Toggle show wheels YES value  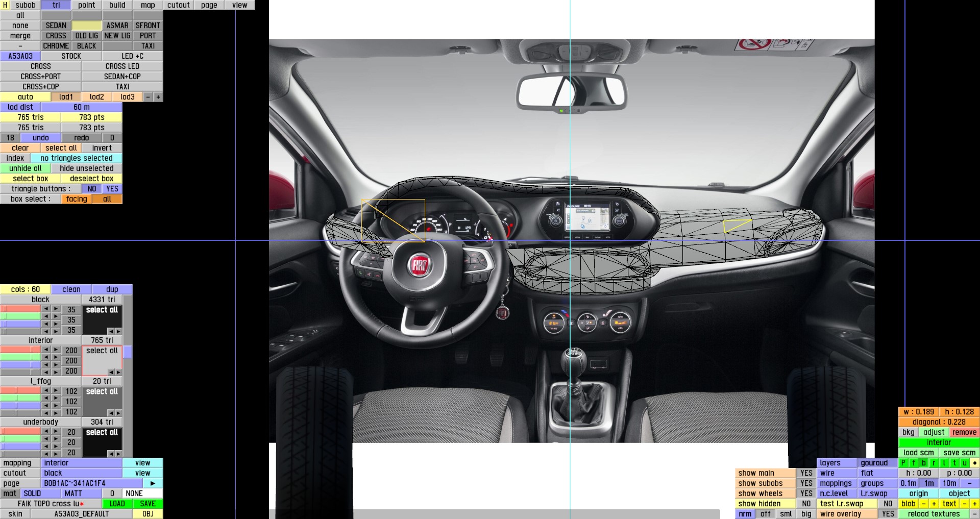(x=806, y=493)
